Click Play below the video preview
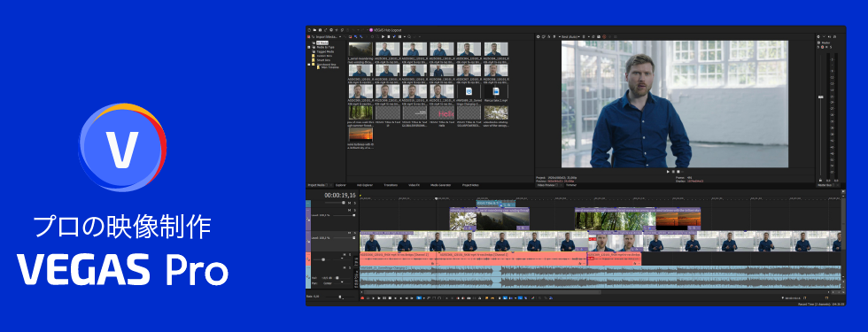The height and width of the screenshot is (332, 868). pos(668,172)
